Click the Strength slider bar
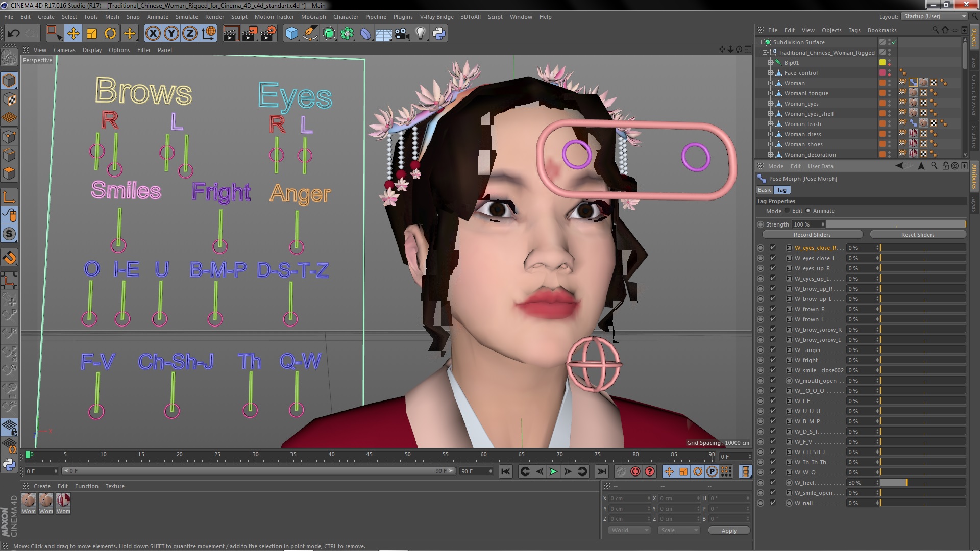The width and height of the screenshot is (980, 551). pos(896,224)
